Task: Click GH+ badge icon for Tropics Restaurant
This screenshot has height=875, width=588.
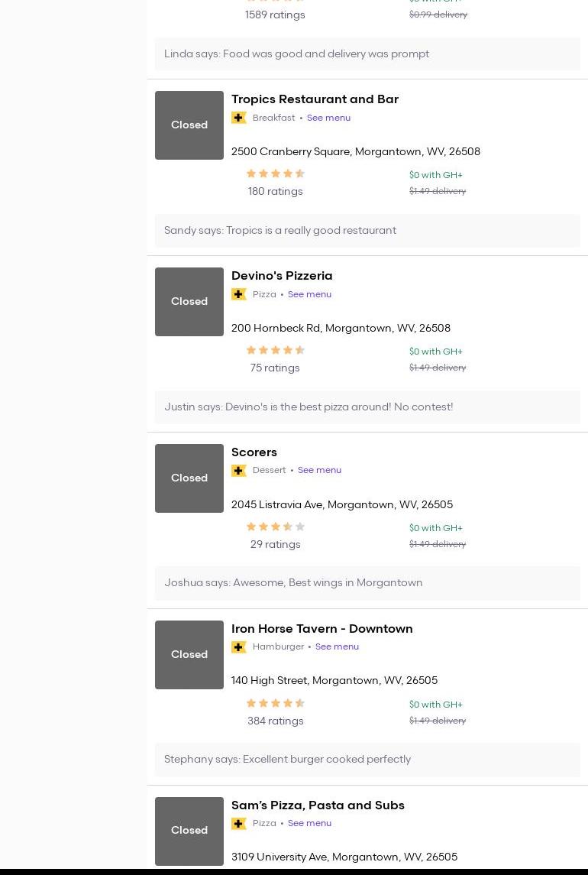Action: coord(239,118)
